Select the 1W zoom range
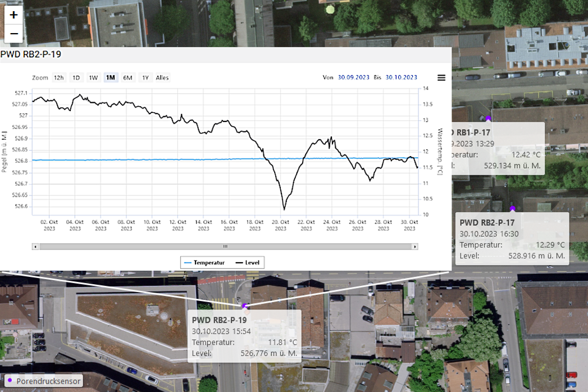Screen dimensions: 588x392 point(93,78)
